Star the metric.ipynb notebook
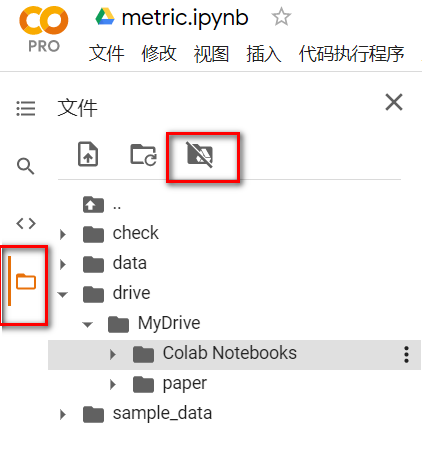 [x=281, y=17]
